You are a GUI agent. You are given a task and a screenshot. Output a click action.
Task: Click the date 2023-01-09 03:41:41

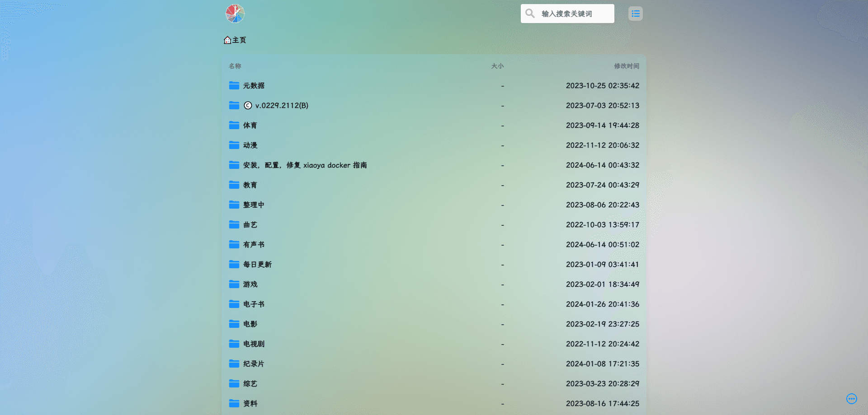click(x=603, y=264)
